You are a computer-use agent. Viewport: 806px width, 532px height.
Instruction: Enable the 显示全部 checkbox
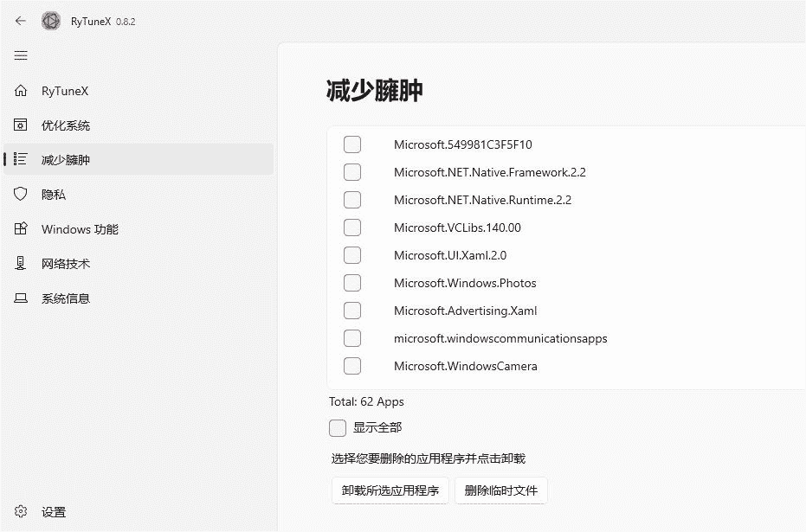coord(337,427)
